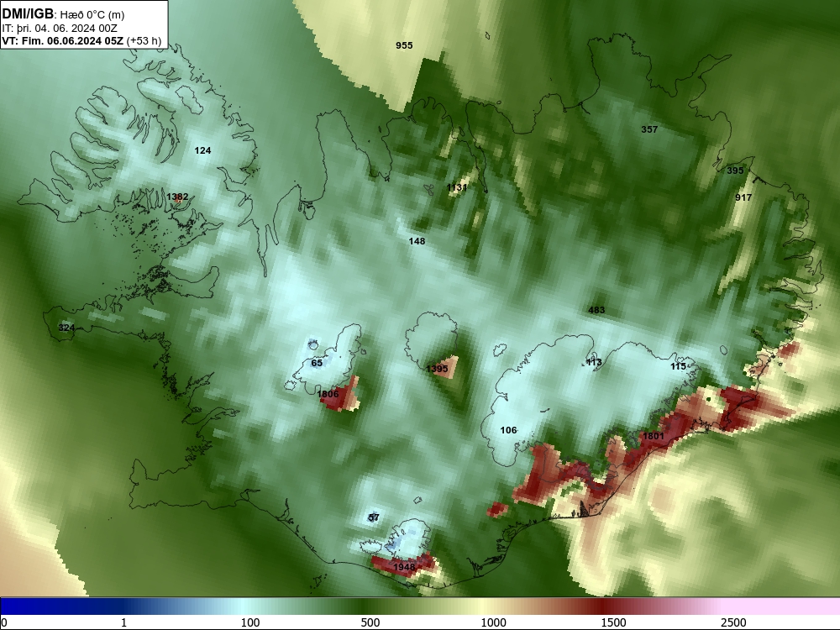Click the pink end of the color bar

click(782, 606)
